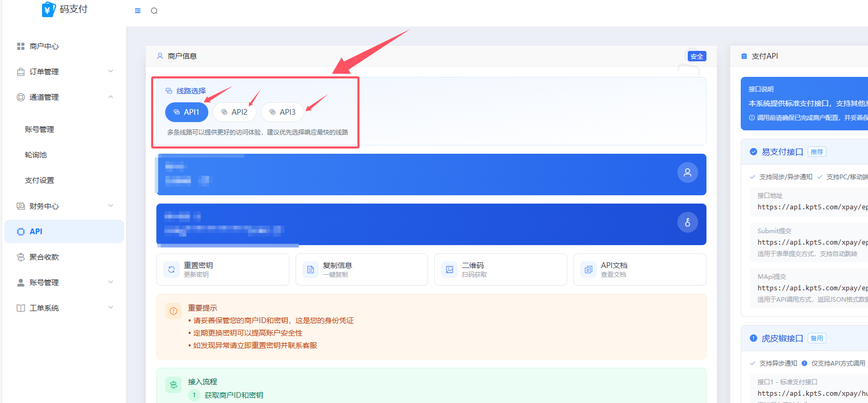Click the 通道管理 circle icon

[21, 97]
